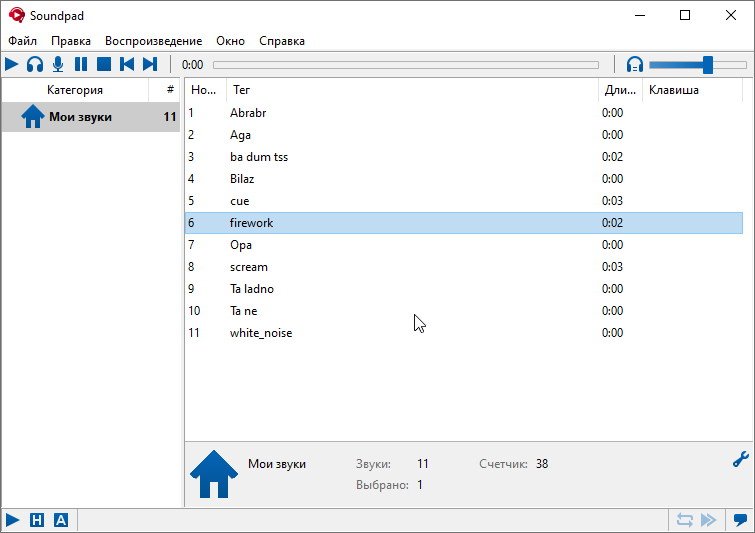Viewport: 755px width, 533px height.
Task: Stop playback with the stop icon
Action: [x=104, y=64]
